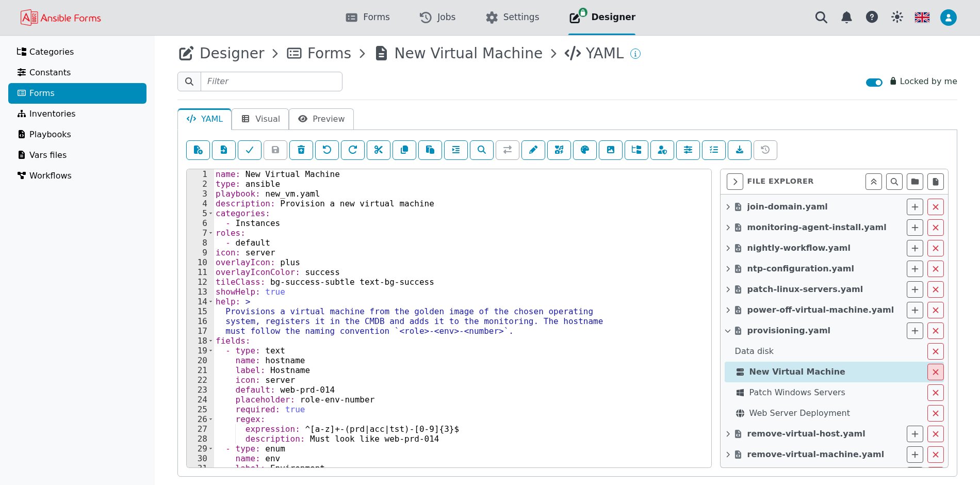
Task: Toggle the dark/light theme sun icon
Action: point(897,18)
